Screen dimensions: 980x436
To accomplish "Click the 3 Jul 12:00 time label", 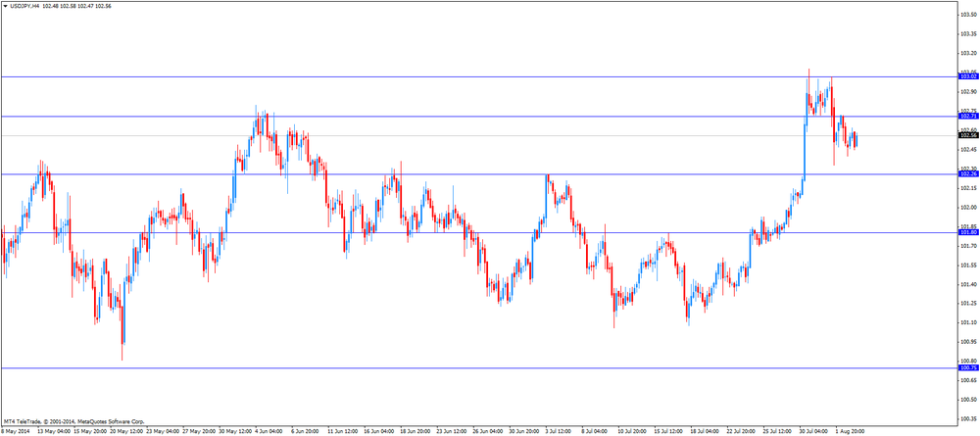I will click(561, 431).
